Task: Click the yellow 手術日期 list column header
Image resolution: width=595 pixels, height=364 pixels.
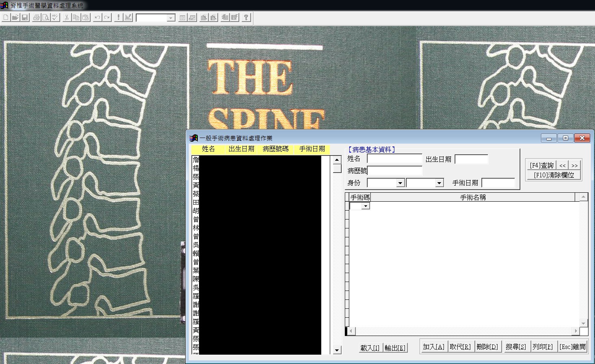Action: 312,149
